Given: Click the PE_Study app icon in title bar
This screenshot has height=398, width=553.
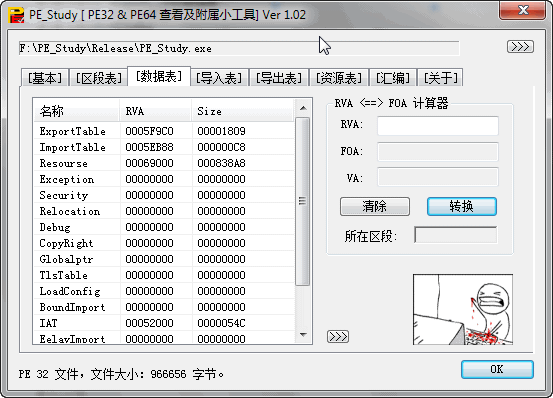Looking at the screenshot, I should 17,15.
